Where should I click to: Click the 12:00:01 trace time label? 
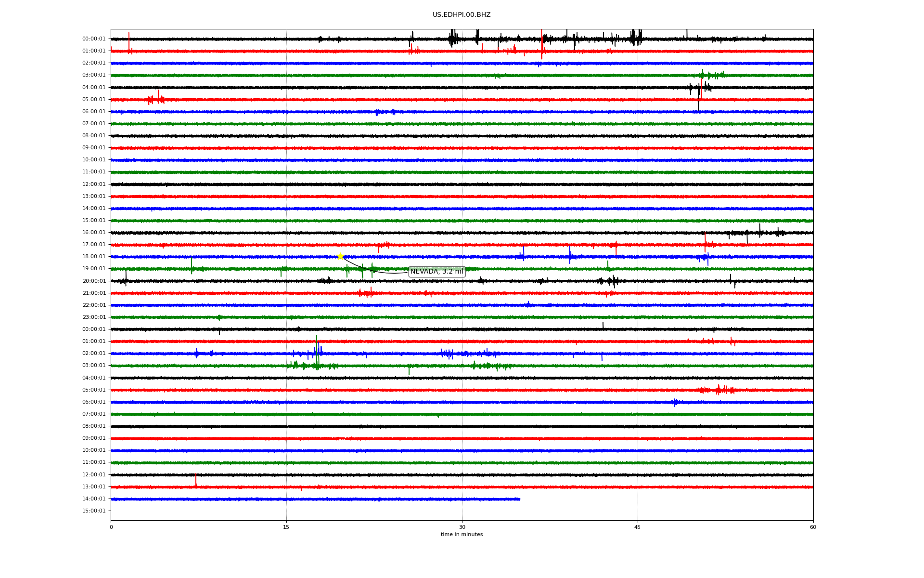click(94, 184)
